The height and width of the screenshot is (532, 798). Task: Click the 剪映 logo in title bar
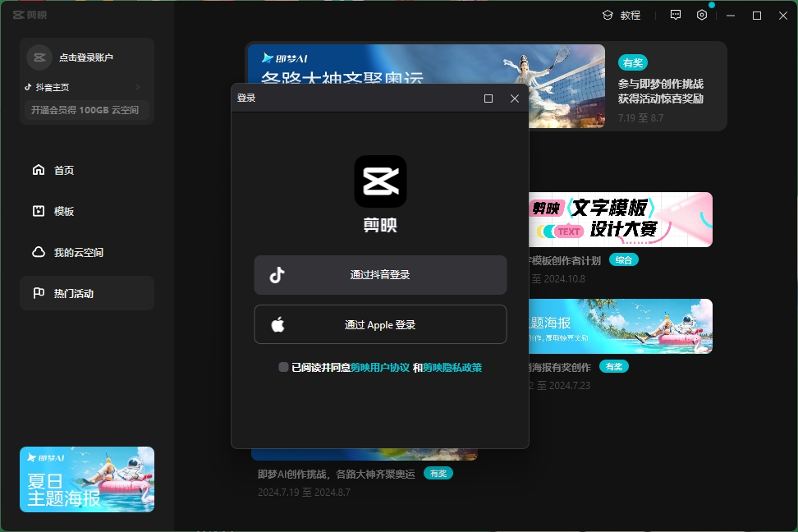pyautogui.click(x=30, y=15)
